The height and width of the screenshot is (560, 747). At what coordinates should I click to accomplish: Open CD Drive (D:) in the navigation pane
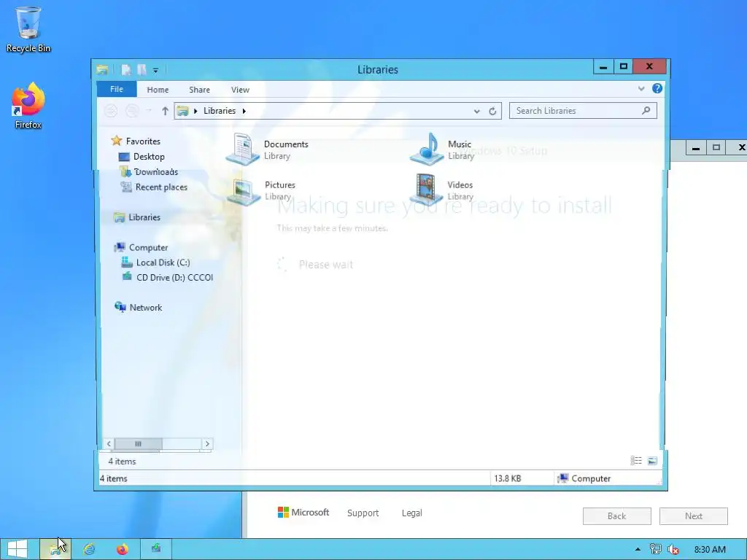(167, 277)
